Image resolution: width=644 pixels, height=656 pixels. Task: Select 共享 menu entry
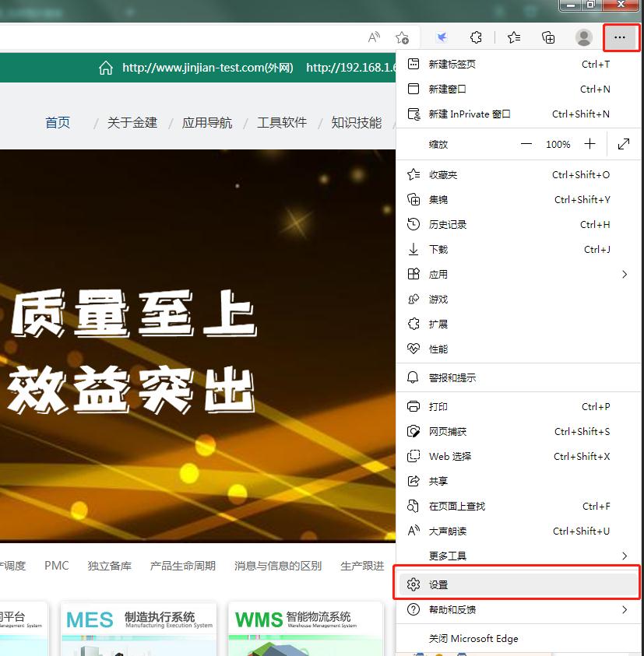[518, 481]
